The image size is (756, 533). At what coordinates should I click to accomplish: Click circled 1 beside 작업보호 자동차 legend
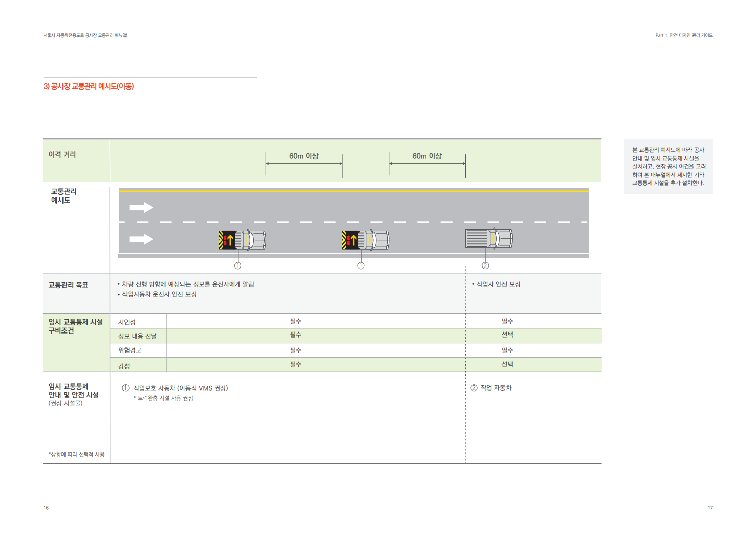(x=125, y=388)
